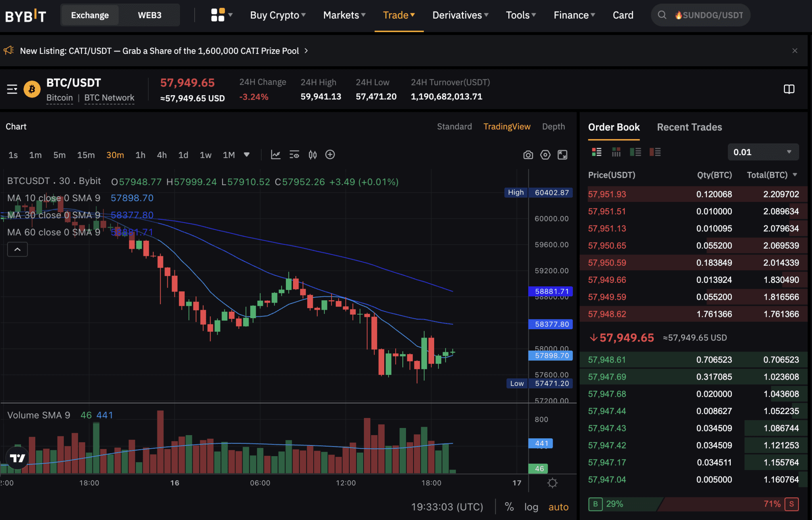
Task: Open the 0.01 price grouping dropdown
Action: (x=762, y=152)
